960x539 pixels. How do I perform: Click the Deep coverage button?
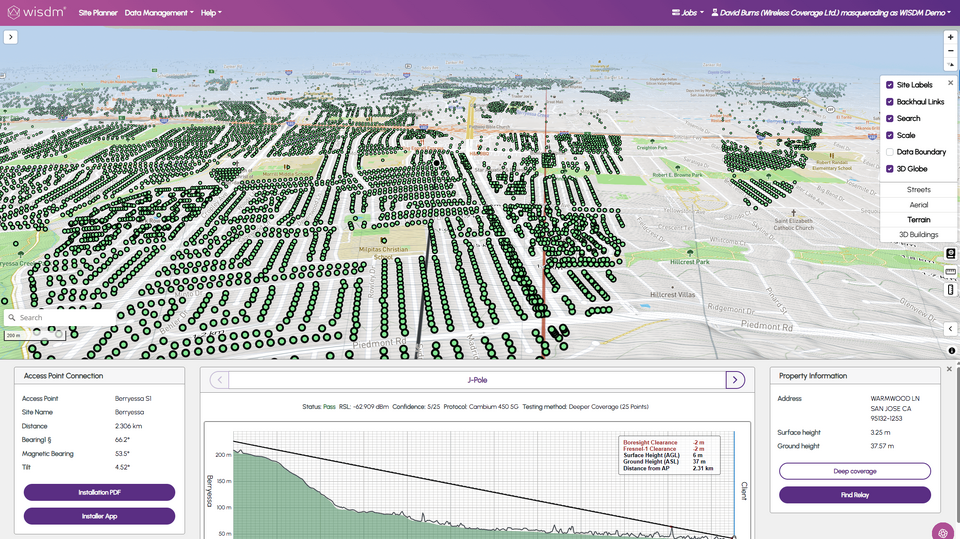click(855, 471)
